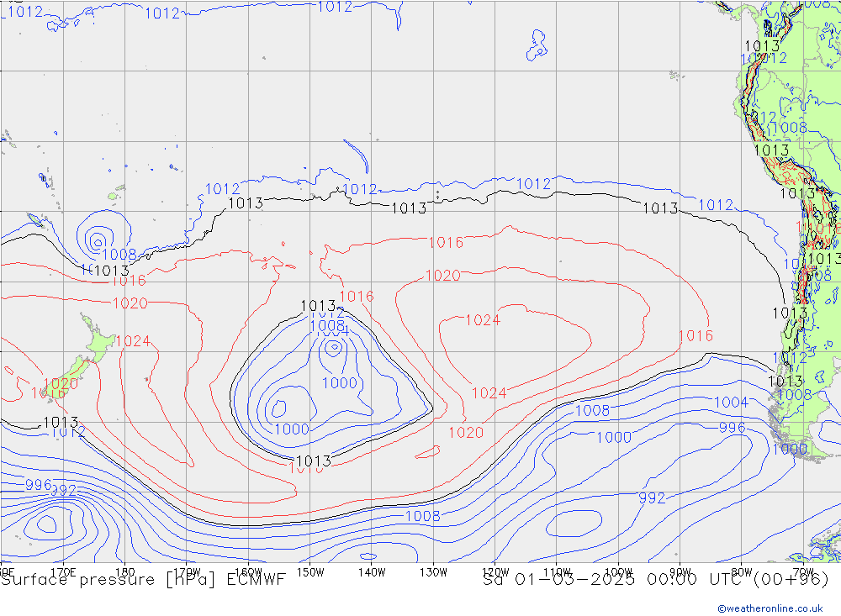Click the deep low center in the bottom-left corner
Viewport: 841px width, 616px height.
pos(46,524)
